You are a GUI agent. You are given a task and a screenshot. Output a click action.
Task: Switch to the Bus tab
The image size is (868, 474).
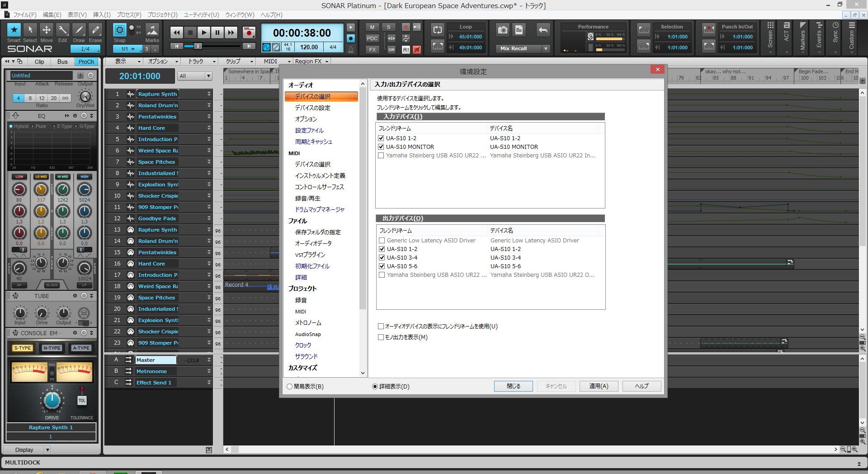point(62,62)
